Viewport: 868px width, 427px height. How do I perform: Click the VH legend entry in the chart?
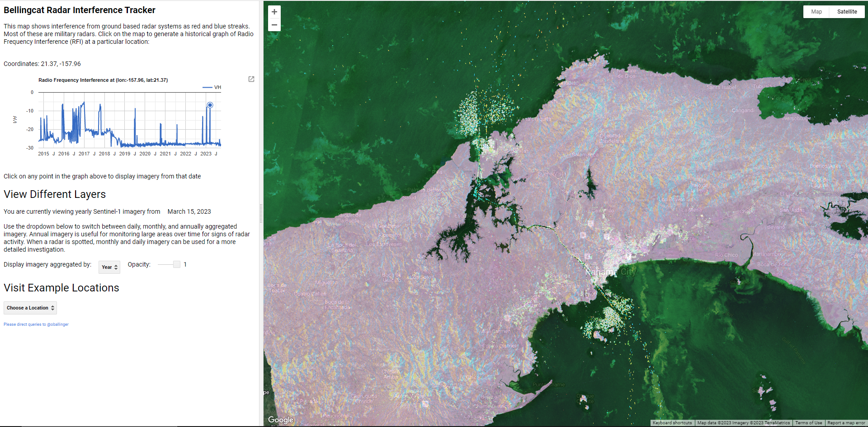pyautogui.click(x=212, y=87)
